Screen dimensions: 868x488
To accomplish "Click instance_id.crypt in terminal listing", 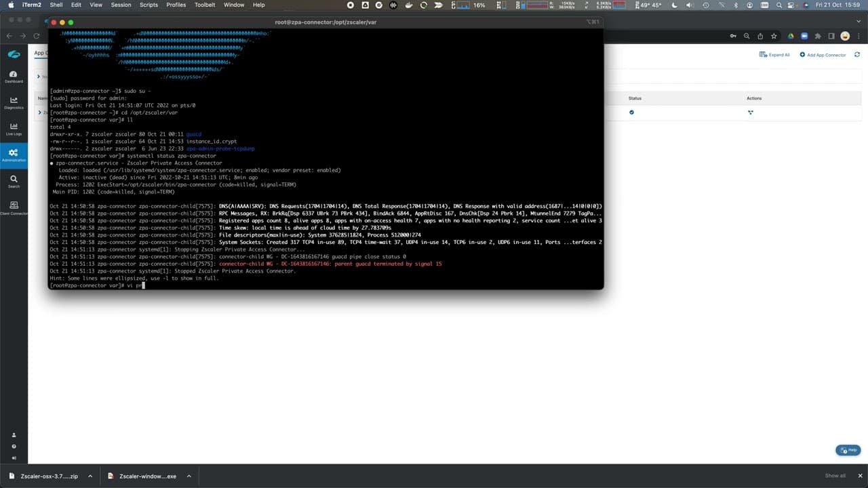I will (212, 141).
